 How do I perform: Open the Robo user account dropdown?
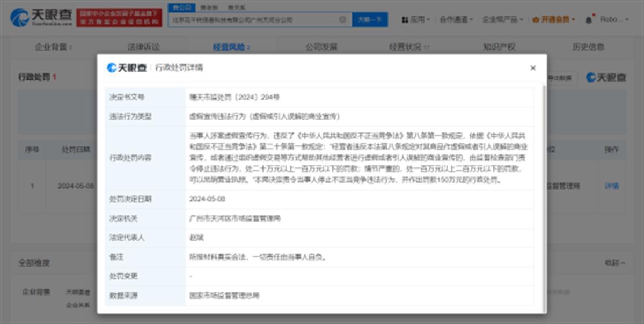click(x=614, y=20)
